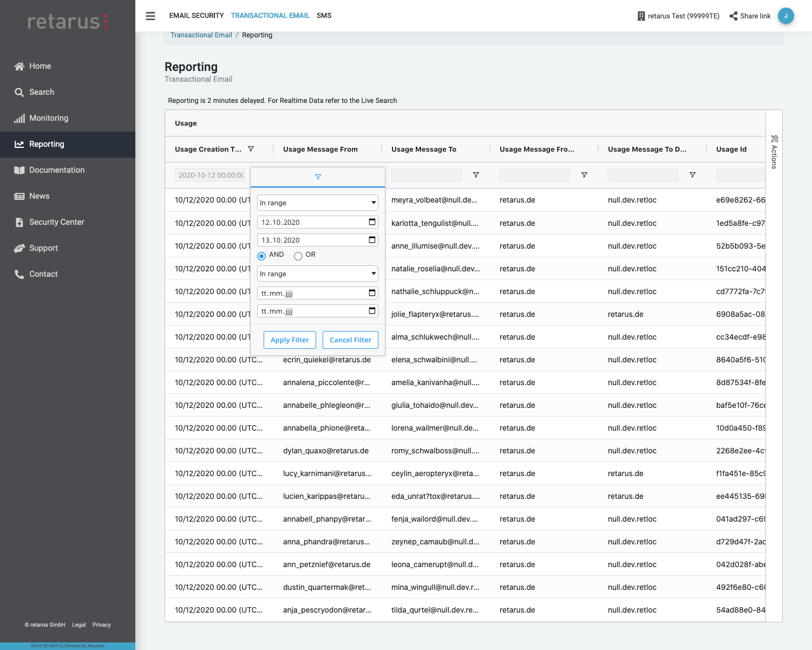Click the Contact phone icon
Viewport: 812px width, 650px height.
19,274
